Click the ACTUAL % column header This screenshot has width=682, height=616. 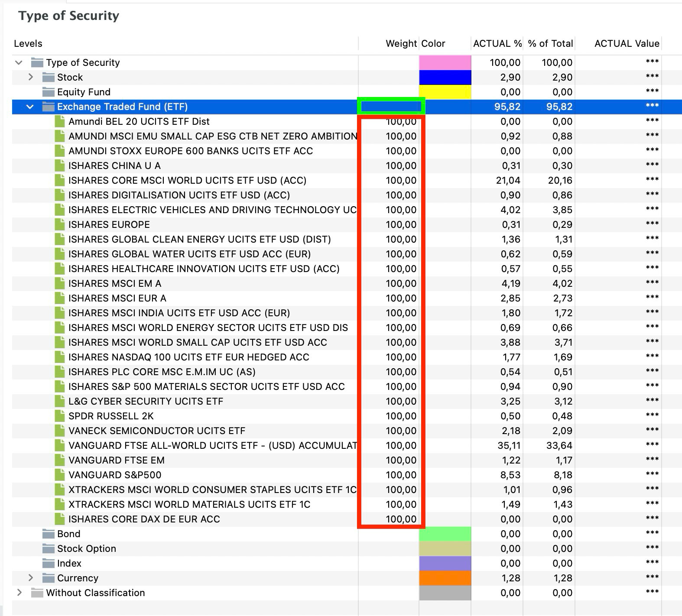pyautogui.click(x=497, y=43)
